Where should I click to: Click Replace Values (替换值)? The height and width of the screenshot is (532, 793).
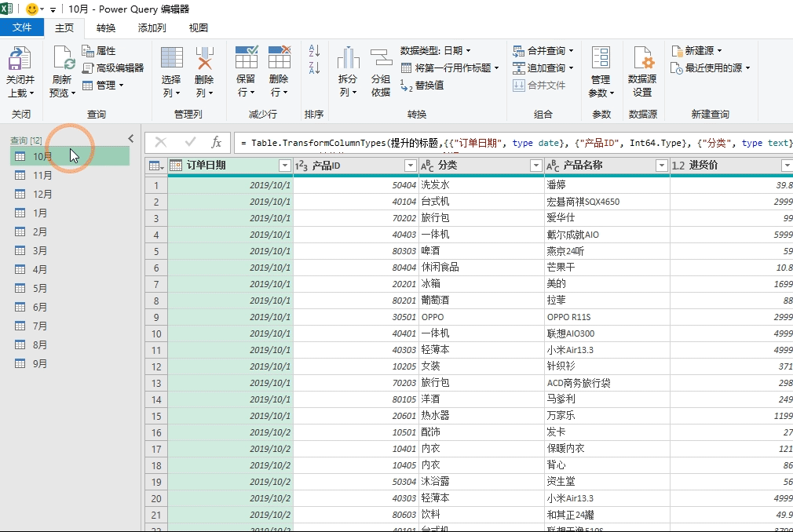(x=422, y=85)
